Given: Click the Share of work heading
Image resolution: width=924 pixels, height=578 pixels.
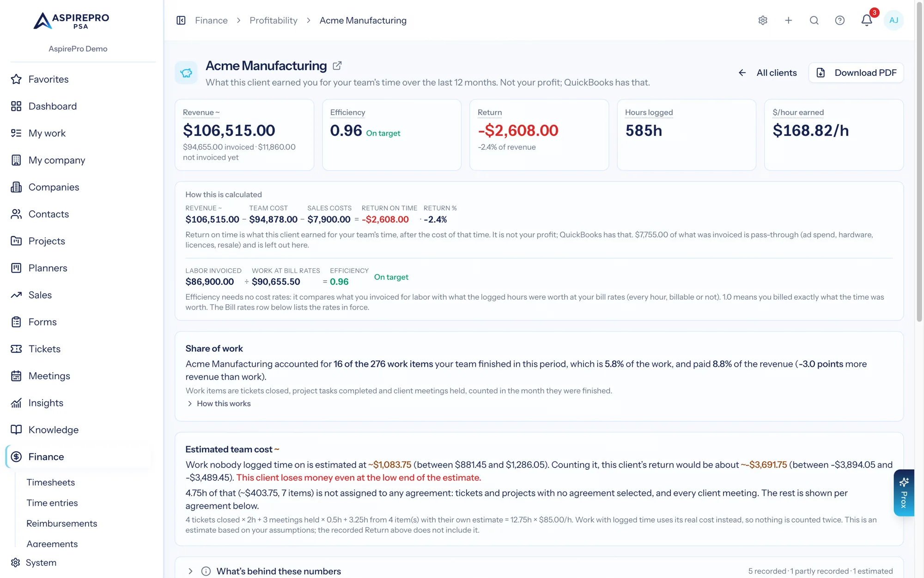Looking at the screenshot, I should pos(214,349).
